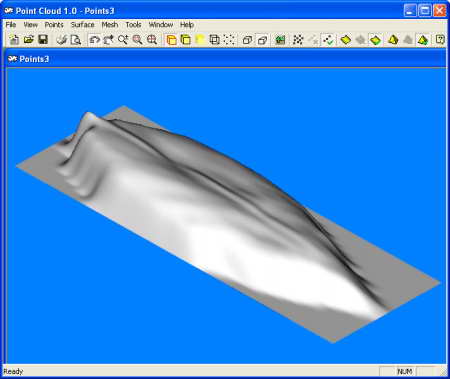Viewport: 450px width, 379px height.
Task: Click the Points3 child window title bar
Action: tap(226, 59)
